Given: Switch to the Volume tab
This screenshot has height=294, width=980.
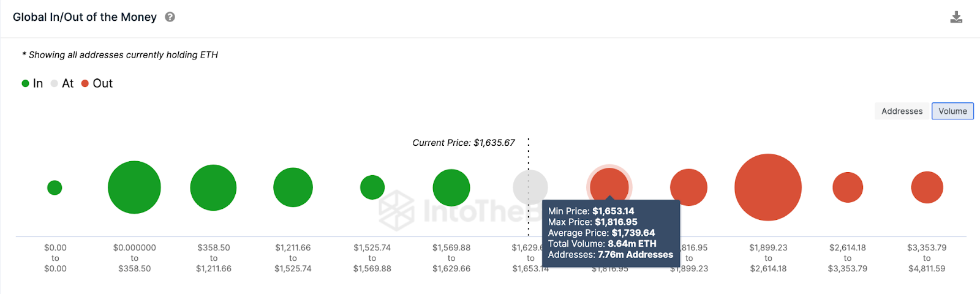Looking at the screenshot, I should click(x=952, y=111).
